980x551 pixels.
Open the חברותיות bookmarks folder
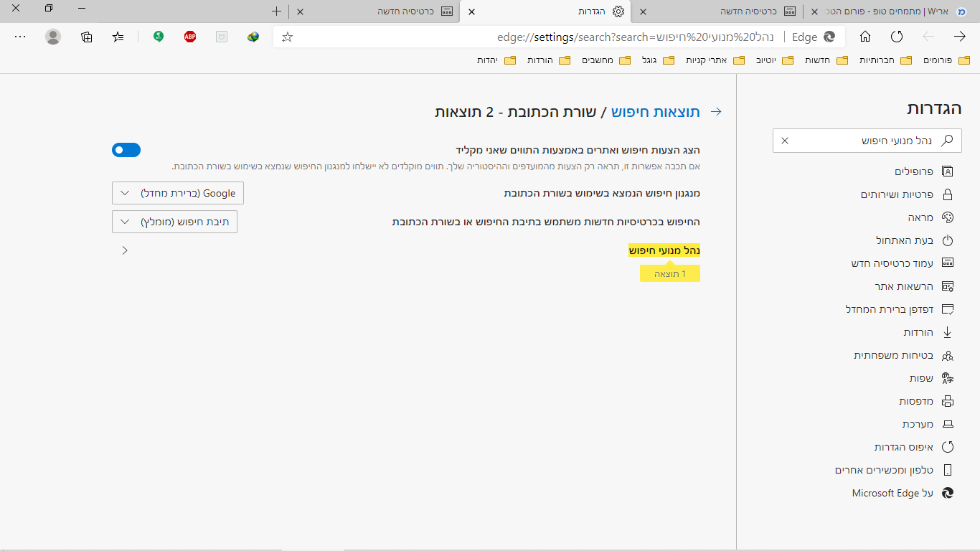pyautogui.click(x=885, y=60)
